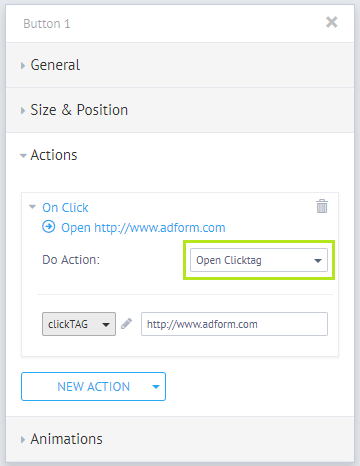Open the Do Action dropdown showing Open Clicktag
The image size is (360, 466).
pyautogui.click(x=259, y=260)
